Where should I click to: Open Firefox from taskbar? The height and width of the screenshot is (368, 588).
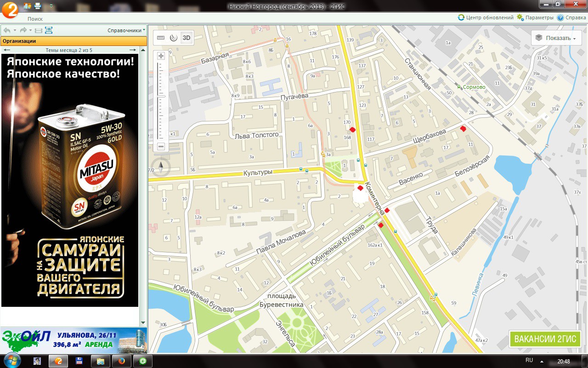click(x=122, y=361)
